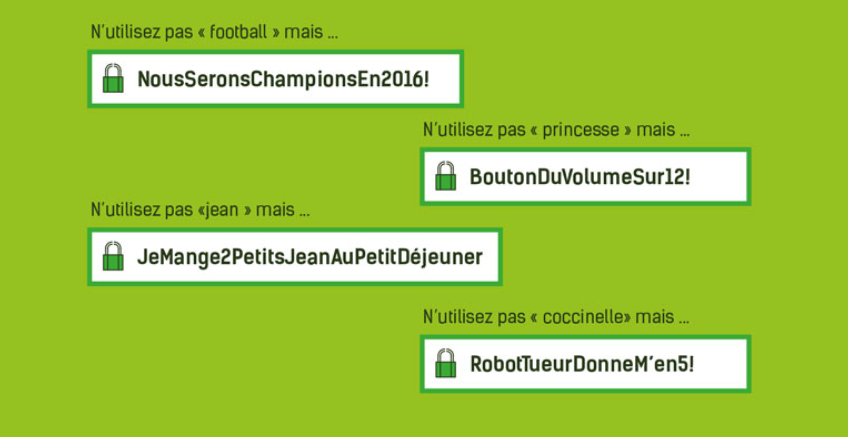Select the RobotTueurDonneM'en5! password text
848x437 pixels.
point(582,365)
